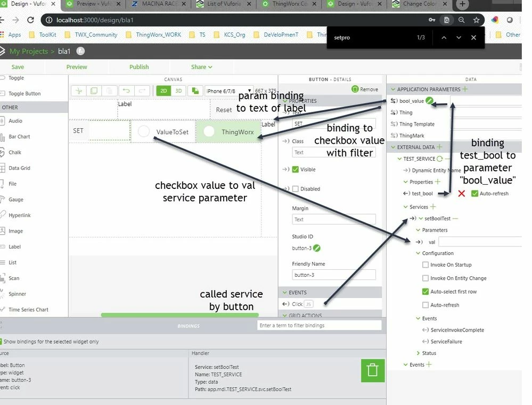Click the Margin text field

pos(334,219)
